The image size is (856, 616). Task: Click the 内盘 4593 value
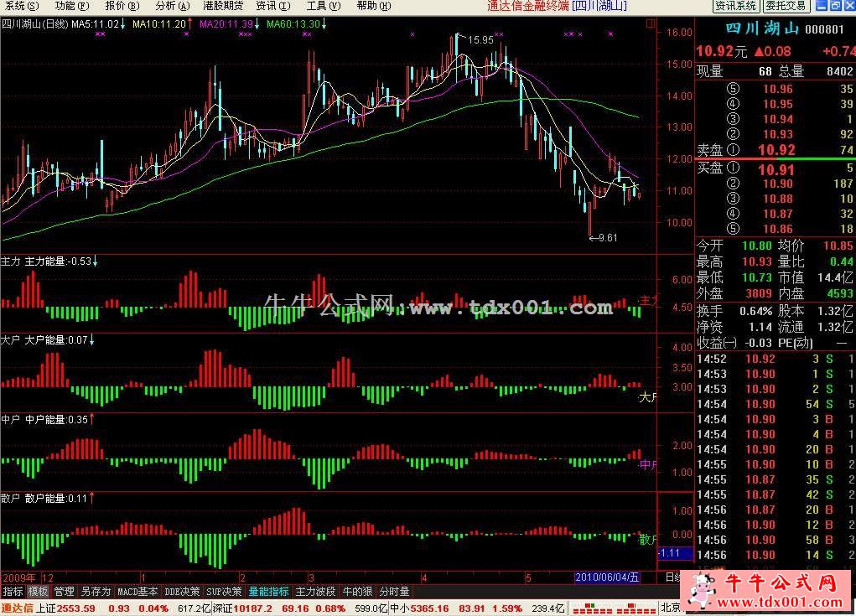(x=839, y=293)
